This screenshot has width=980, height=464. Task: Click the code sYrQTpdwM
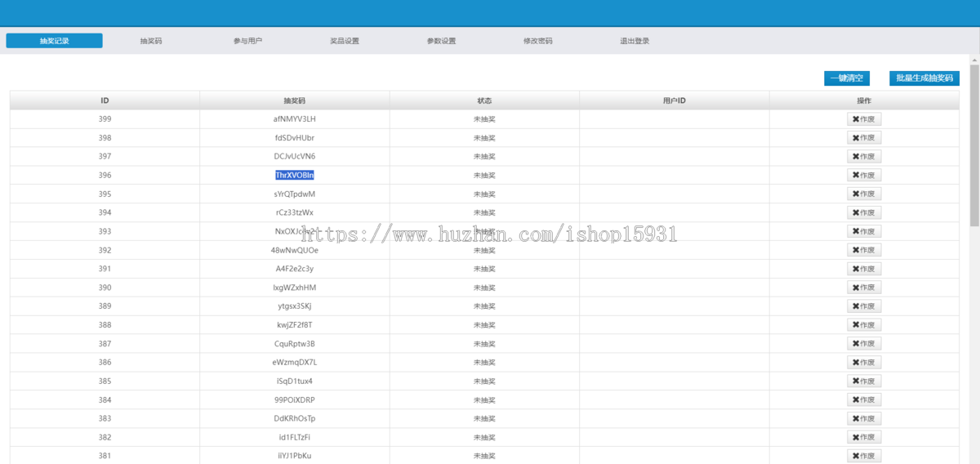click(295, 194)
